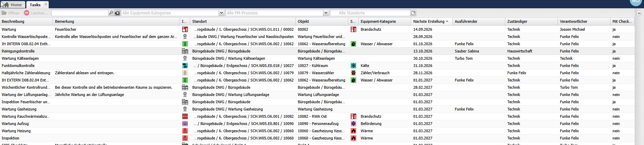Screen dimensions: 644x145
Task: Click the magnifier search icon
Action: pos(111,13)
